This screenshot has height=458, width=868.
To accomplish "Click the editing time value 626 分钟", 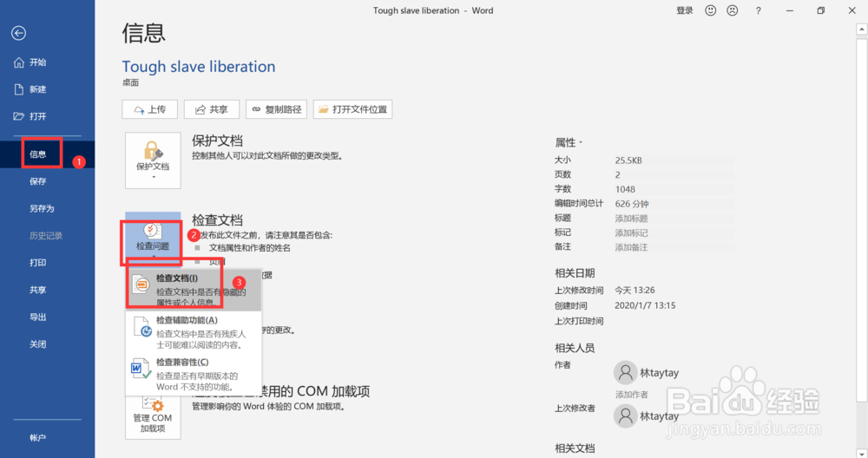I will (632, 204).
